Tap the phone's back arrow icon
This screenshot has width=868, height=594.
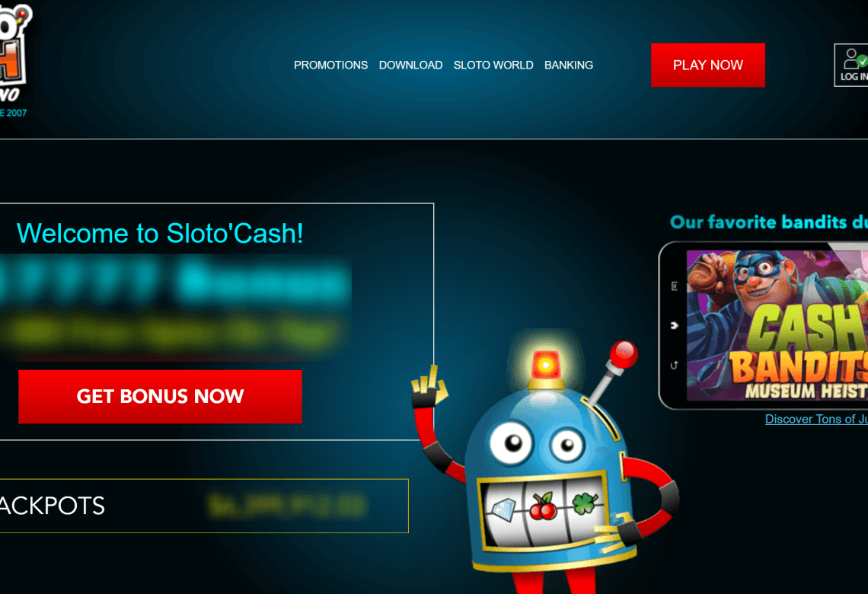pyautogui.click(x=675, y=366)
